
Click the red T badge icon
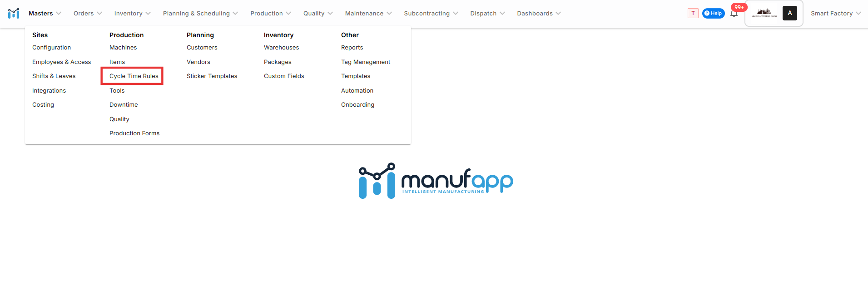693,13
